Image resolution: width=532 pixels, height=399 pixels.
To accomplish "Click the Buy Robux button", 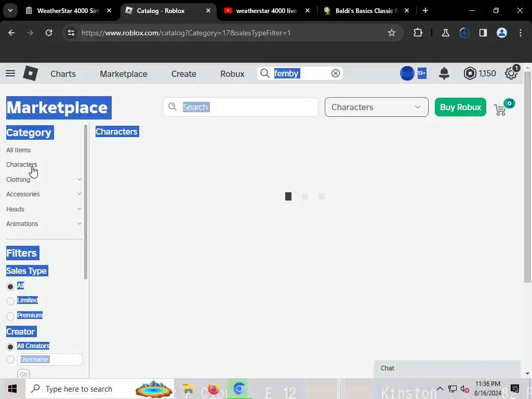I will pyautogui.click(x=460, y=107).
